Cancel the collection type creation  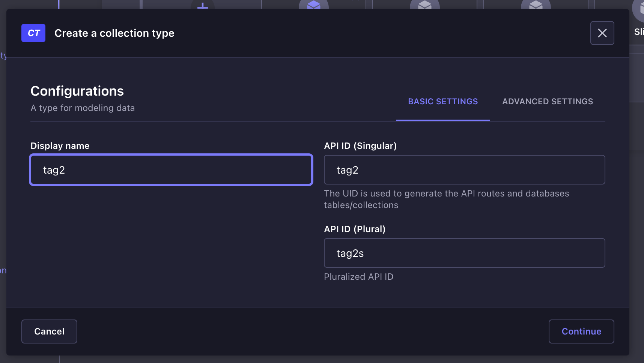49,331
